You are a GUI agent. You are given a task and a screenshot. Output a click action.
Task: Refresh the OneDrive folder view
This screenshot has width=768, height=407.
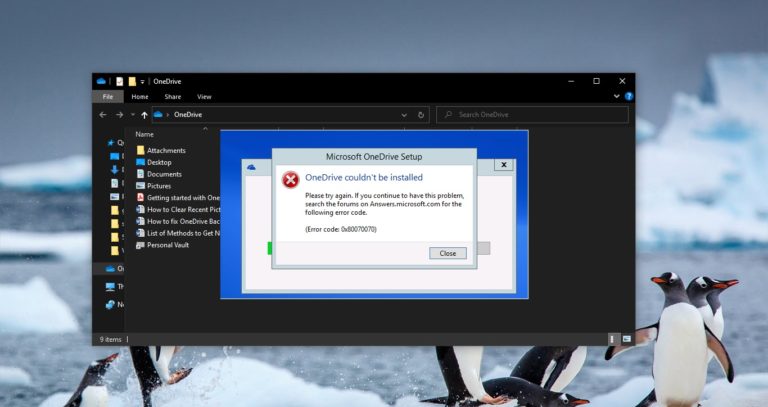[x=420, y=115]
